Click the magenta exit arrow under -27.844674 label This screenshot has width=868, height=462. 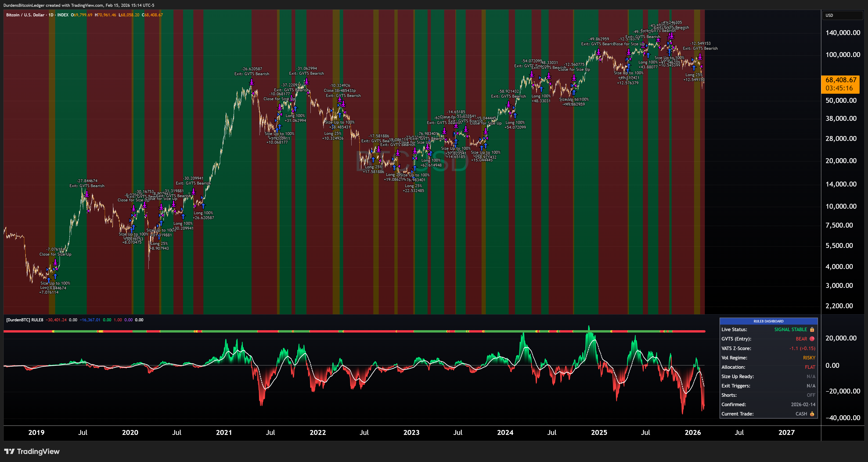(x=86, y=194)
